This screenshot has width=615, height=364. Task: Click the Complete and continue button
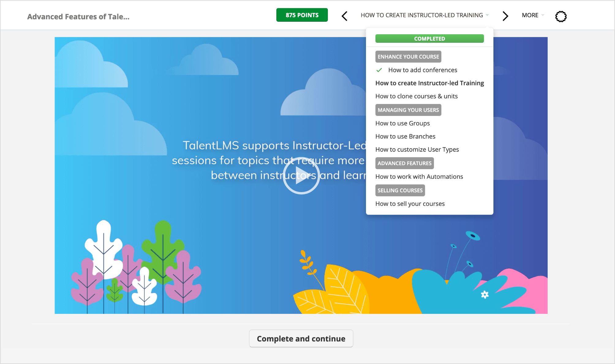[301, 338]
